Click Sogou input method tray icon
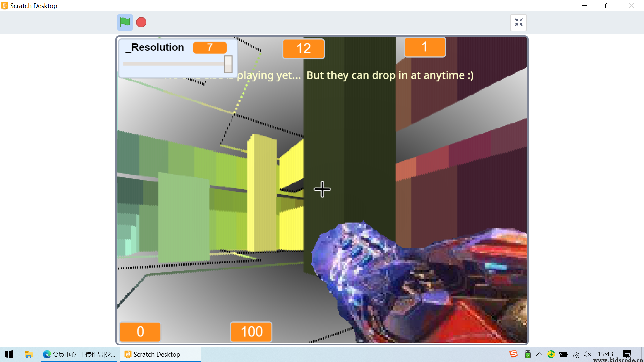 tap(514, 354)
